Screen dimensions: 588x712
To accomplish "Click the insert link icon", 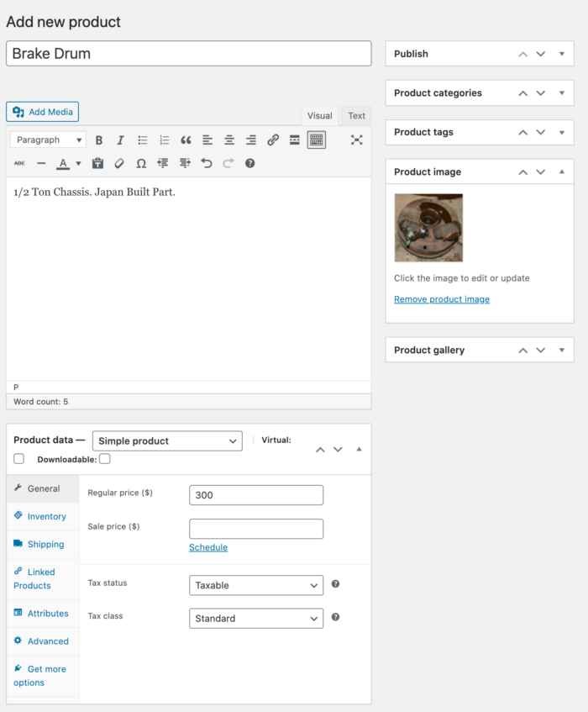I will (273, 140).
